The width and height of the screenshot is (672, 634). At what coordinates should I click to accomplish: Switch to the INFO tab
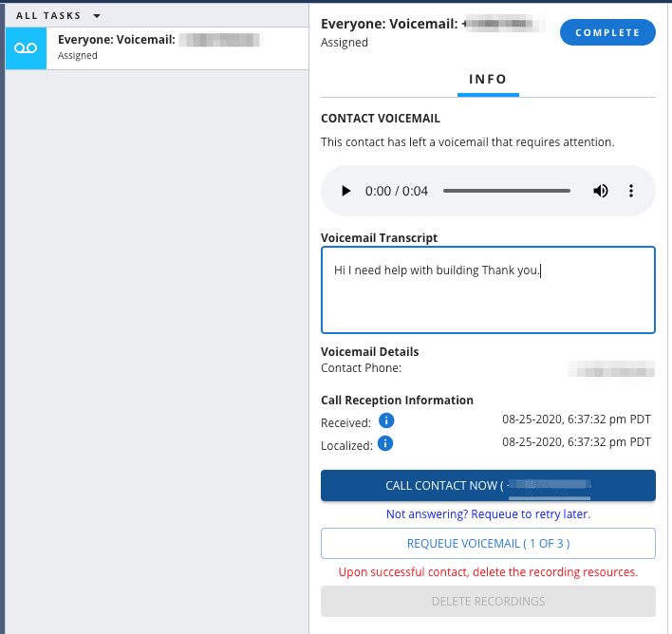[488, 80]
